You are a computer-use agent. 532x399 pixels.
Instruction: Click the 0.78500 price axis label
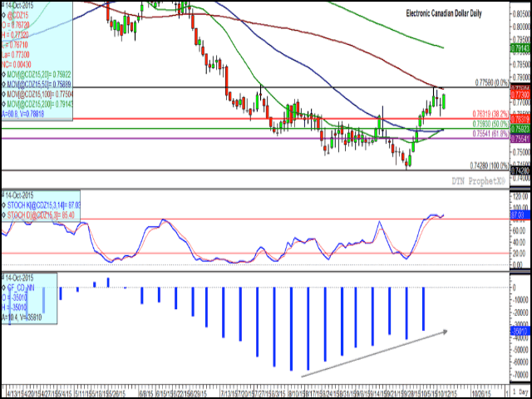522,64
